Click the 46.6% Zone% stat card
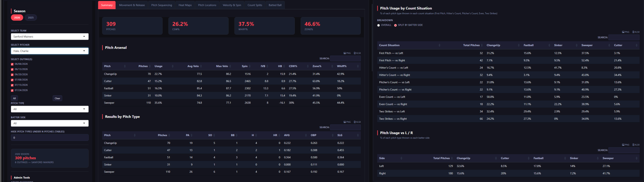 [x=331, y=26]
